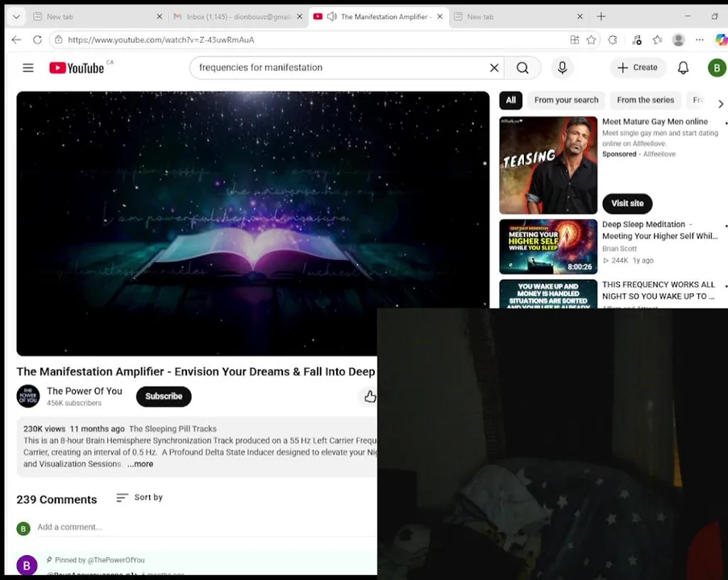Open the Sort by comments dropdown
This screenshot has height=580, width=728.
tap(139, 497)
